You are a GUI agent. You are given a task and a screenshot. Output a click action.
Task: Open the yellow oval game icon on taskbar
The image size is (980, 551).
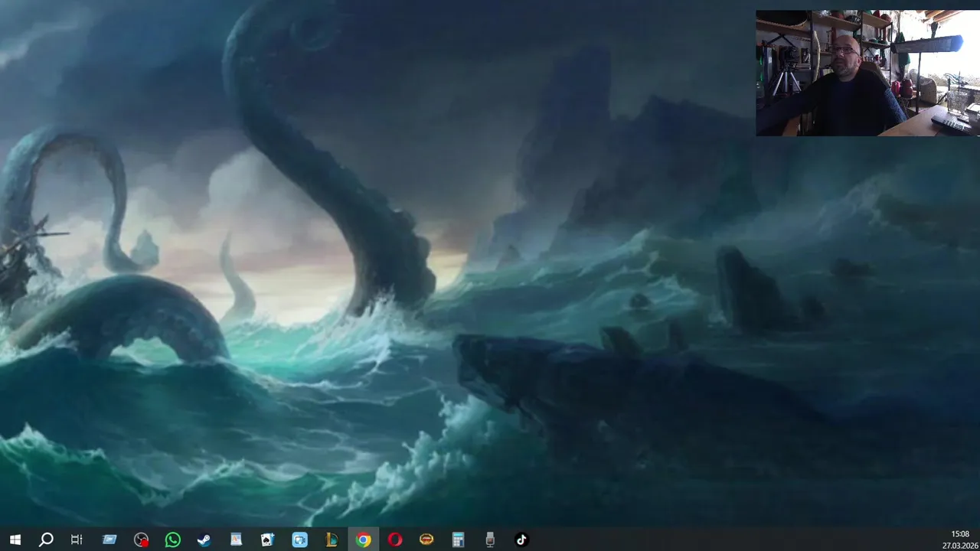pyautogui.click(x=426, y=540)
